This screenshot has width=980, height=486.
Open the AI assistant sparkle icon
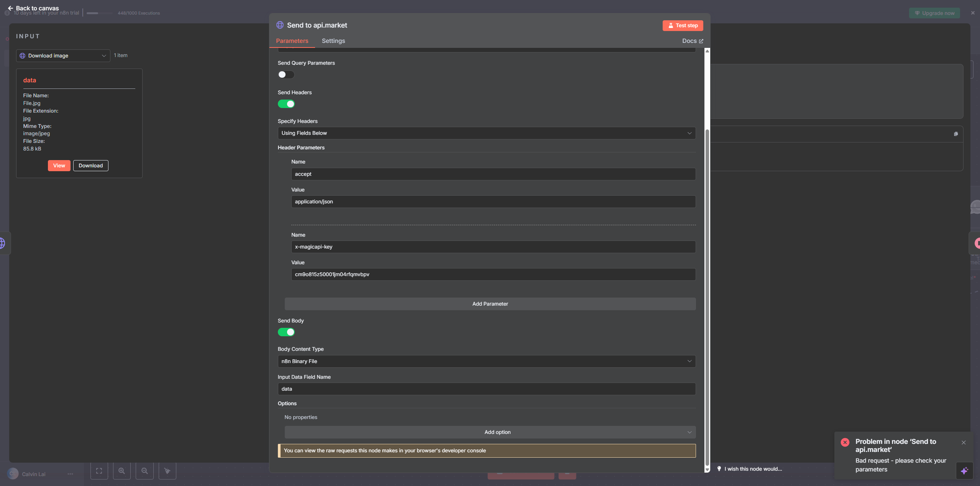tap(964, 470)
